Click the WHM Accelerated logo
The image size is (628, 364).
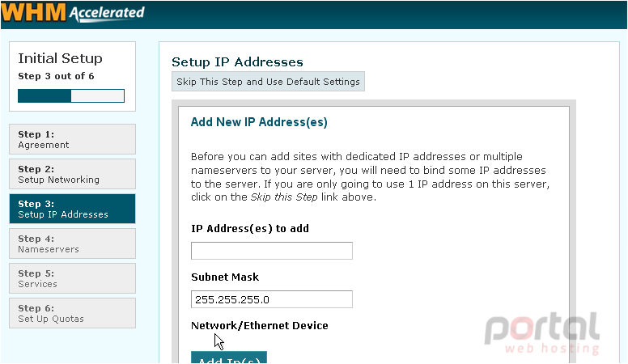point(73,12)
